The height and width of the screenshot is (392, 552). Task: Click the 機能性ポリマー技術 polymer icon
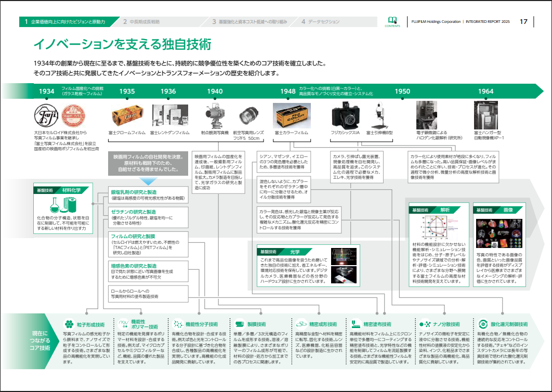(123, 324)
